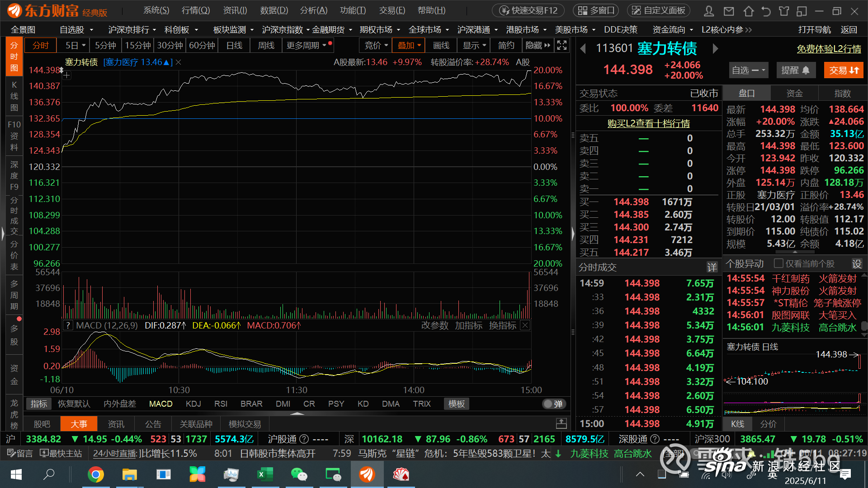The image size is (868, 488).
Task: Click the 多窗口 button
Action: coord(596,11)
